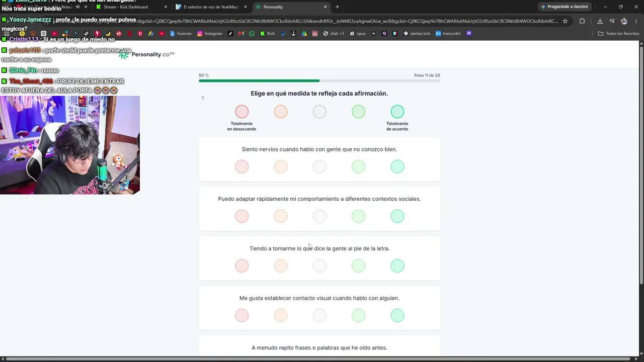Click the green legend circle 'Totalmente de acuerdo'
Screen dimensions: 644x362
coord(397,112)
